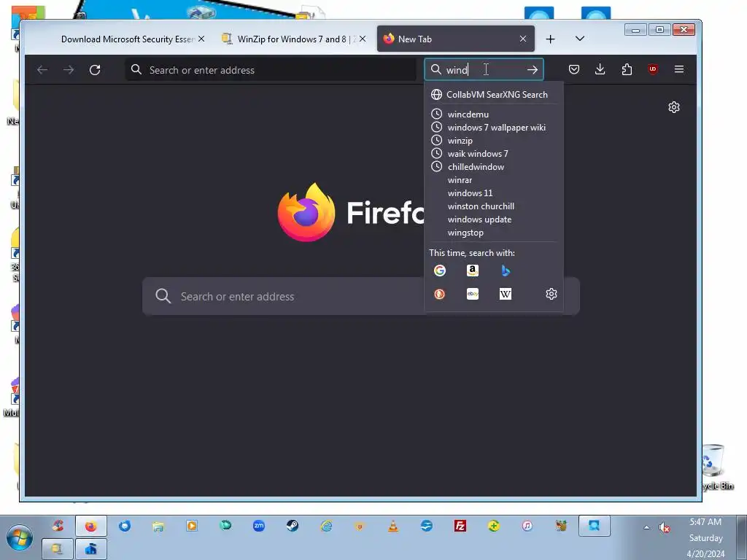This screenshot has width=747, height=560.
Task: Pick the 'winston churchill' suggestion
Action: coord(494,206)
